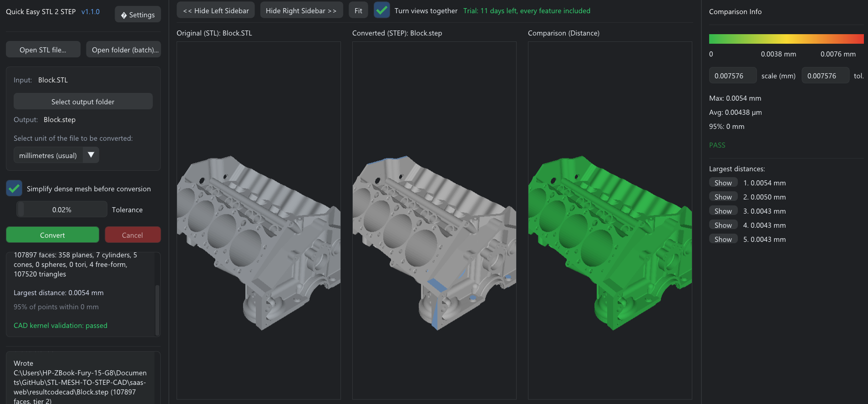Click the Input Block.STL filename
The height and width of the screenshot is (404, 868).
pos(53,80)
